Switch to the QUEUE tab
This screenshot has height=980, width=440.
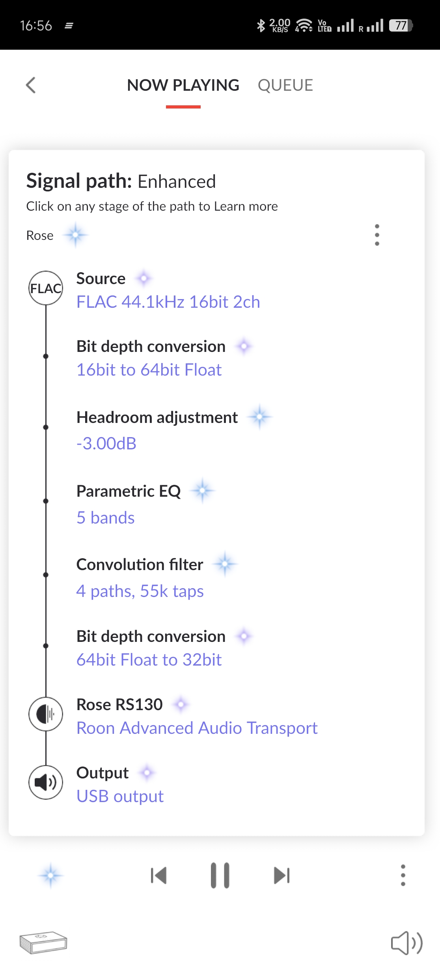285,85
